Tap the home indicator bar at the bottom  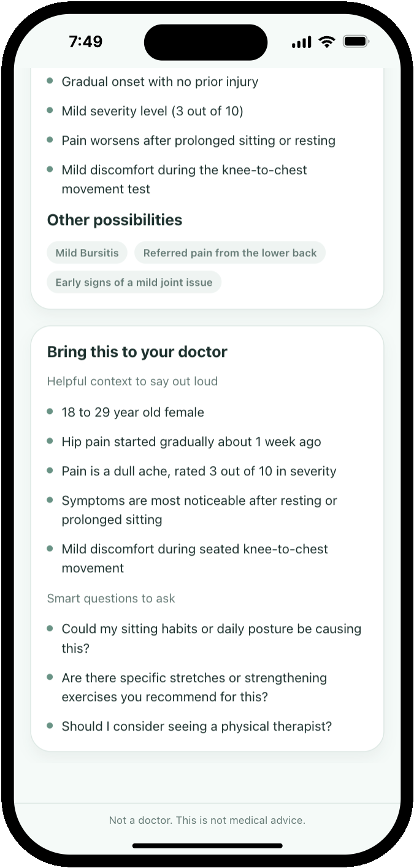(x=207, y=847)
